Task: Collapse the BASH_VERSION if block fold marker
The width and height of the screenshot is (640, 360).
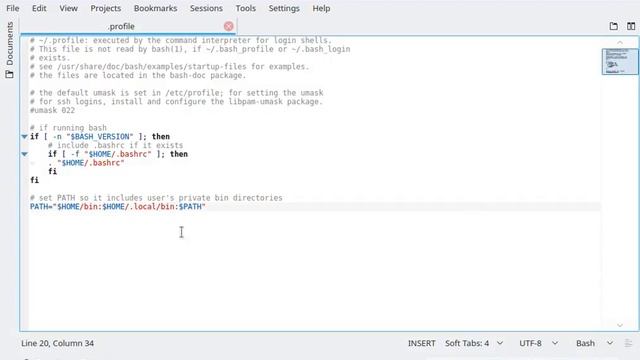Action: [x=24, y=137]
